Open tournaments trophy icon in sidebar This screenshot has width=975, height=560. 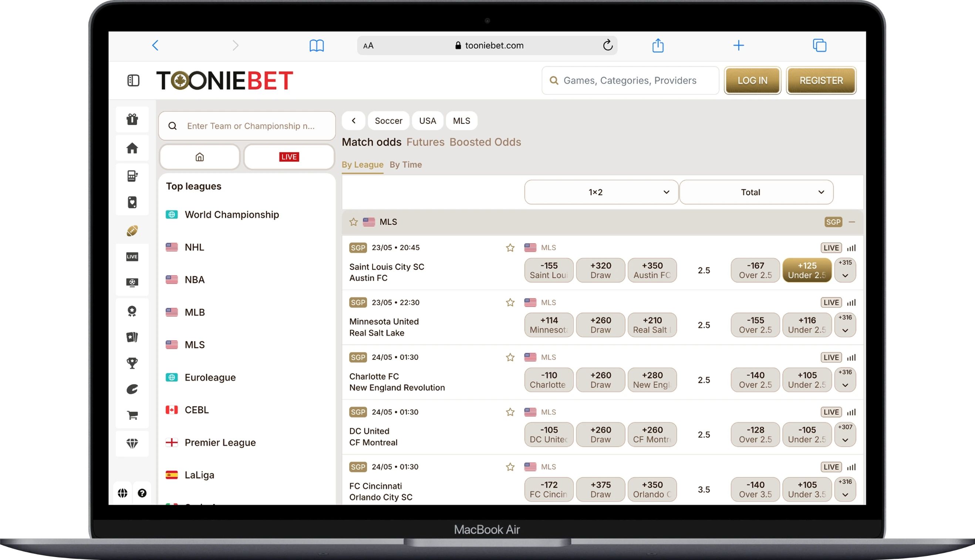(132, 363)
